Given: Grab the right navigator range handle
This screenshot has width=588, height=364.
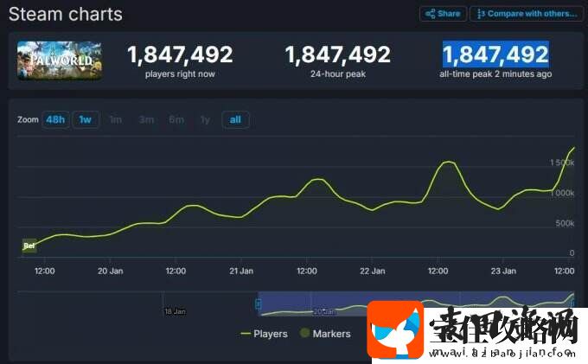Looking at the screenshot, I should [x=572, y=303].
